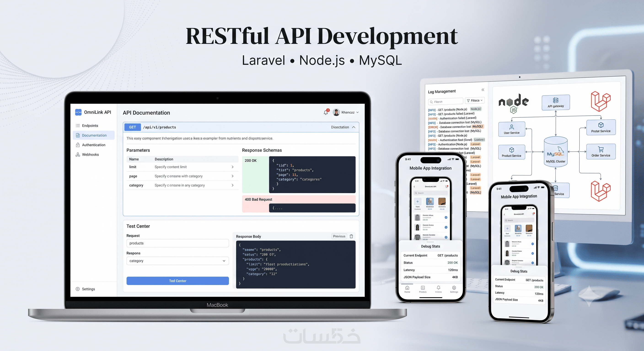The height and width of the screenshot is (351, 644).
Task: Click the Previous button above the response body
Action: (339, 236)
